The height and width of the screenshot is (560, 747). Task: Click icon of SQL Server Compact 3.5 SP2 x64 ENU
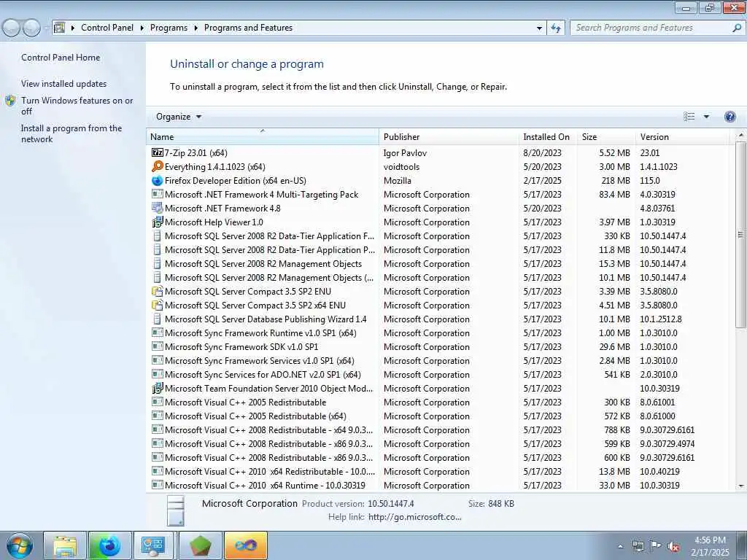pyautogui.click(x=158, y=306)
